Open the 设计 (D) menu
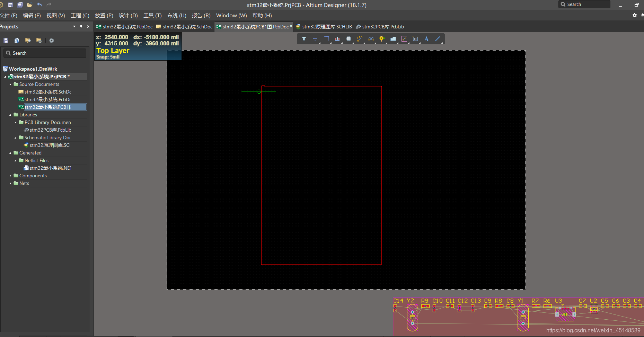The image size is (644, 337). (x=128, y=16)
